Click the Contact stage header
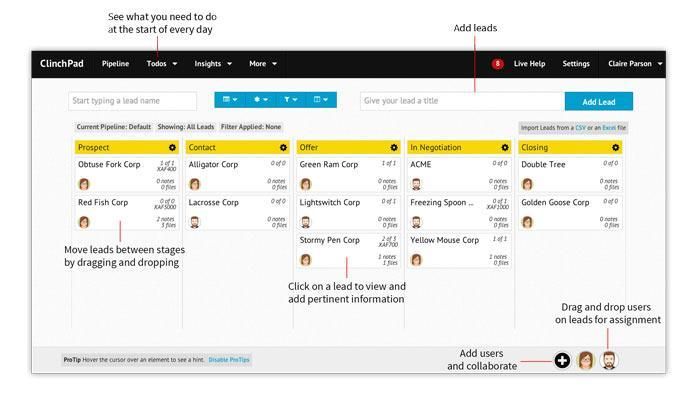700x400 pixels. tap(238, 148)
